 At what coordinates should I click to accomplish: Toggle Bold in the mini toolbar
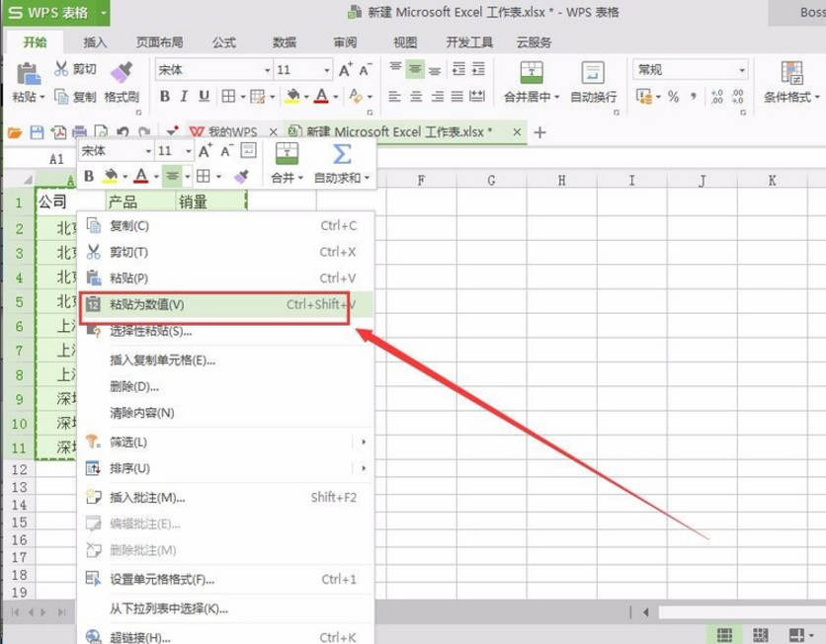[89, 176]
